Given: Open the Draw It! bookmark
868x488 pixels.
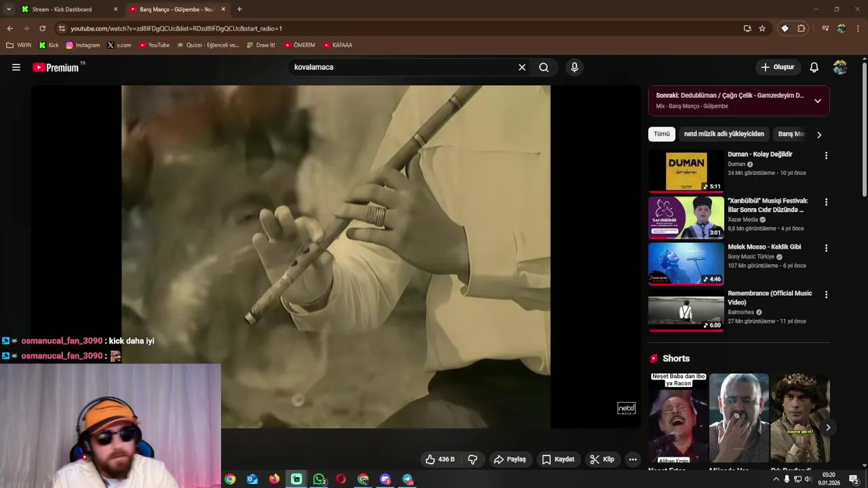Looking at the screenshot, I should click(x=260, y=45).
